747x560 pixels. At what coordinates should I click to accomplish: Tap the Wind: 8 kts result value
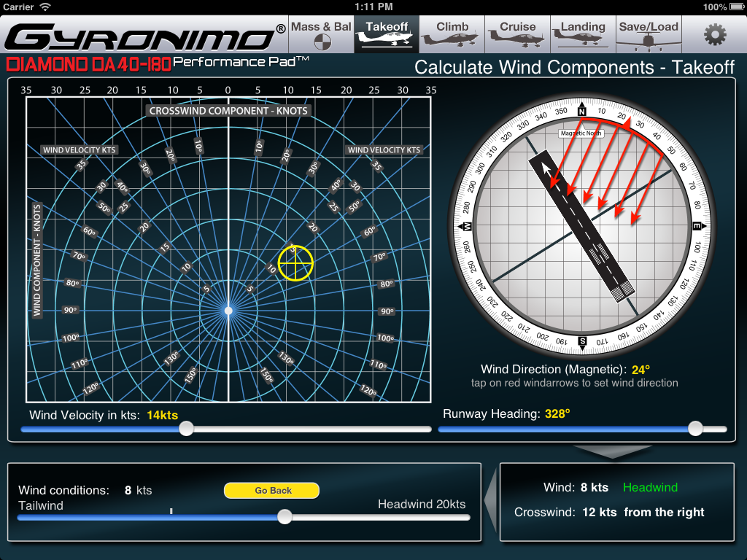point(595,487)
